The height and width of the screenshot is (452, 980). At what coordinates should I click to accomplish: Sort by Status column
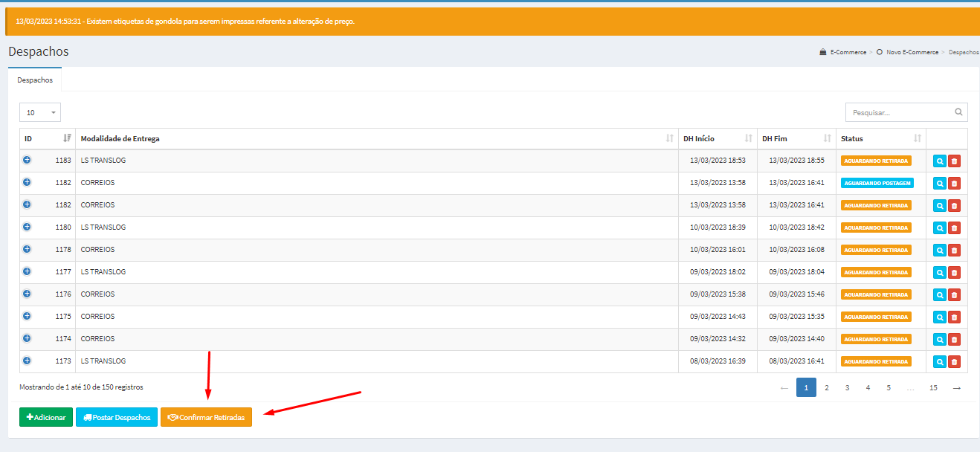[881, 139]
